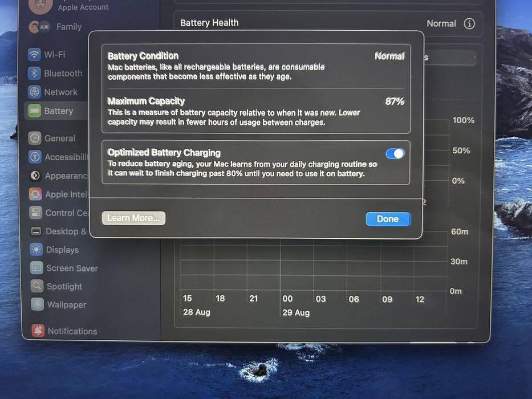Click the Accessibility icon
The image size is (532, 399).
35,157
